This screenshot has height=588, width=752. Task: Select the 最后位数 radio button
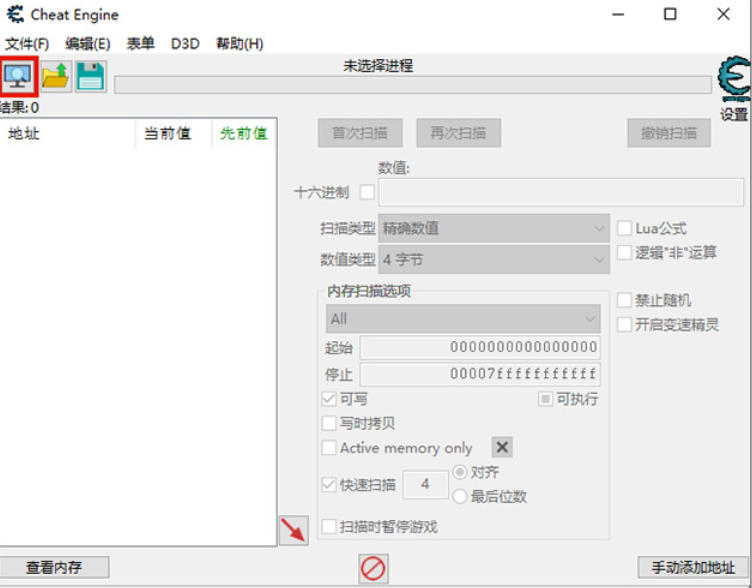(459, 496)
